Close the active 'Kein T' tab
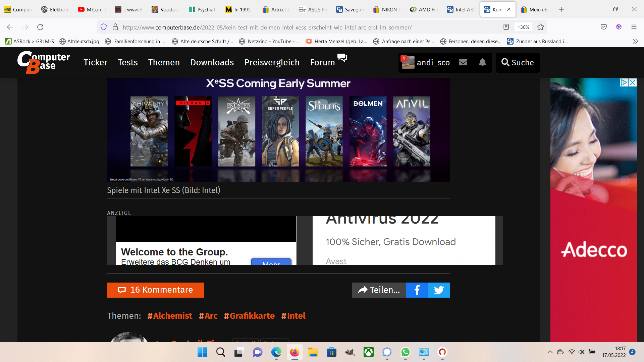 point(509,9)
